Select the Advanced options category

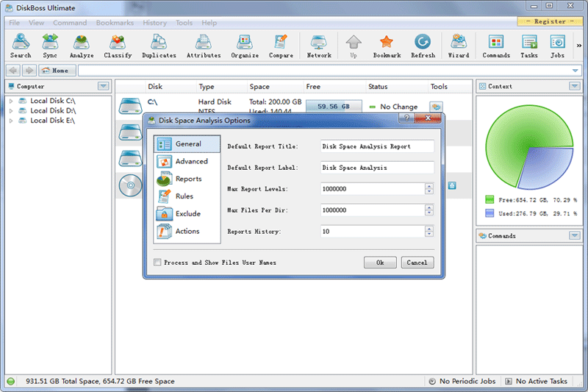tap(191, 161)
